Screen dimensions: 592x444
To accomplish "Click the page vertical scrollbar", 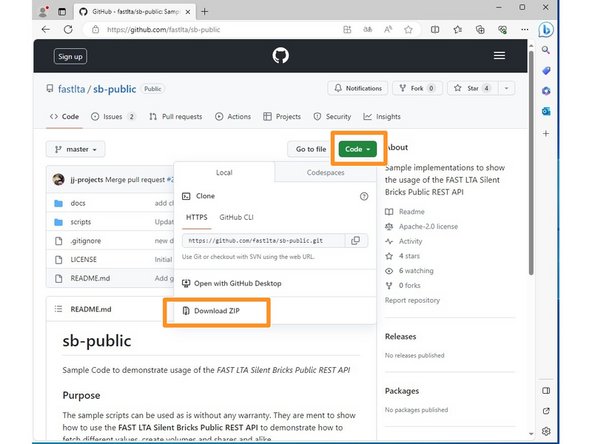I will pyautogui.click(x=531, y=162).
